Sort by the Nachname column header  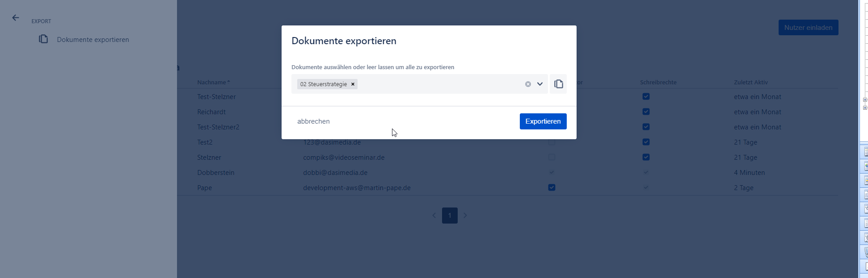click(x=214, y=82)
